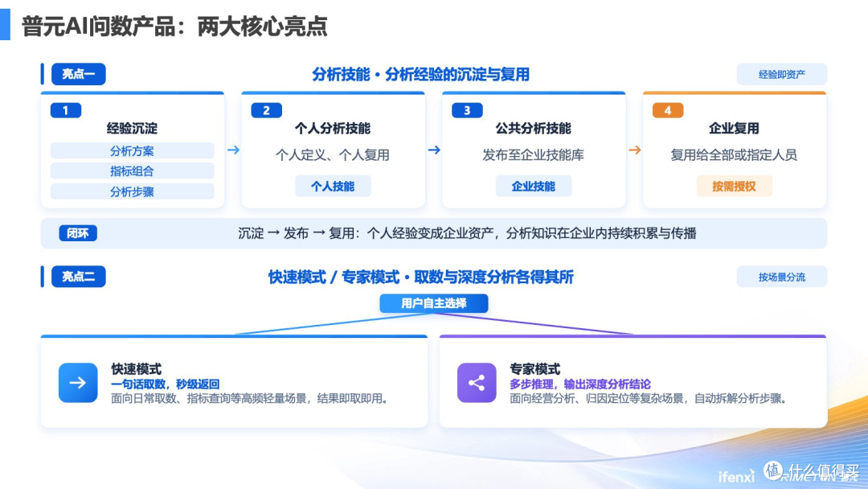Click the orange 按需授权 tag
This screenshot has height=489, width=868.
tap(734, 186)
